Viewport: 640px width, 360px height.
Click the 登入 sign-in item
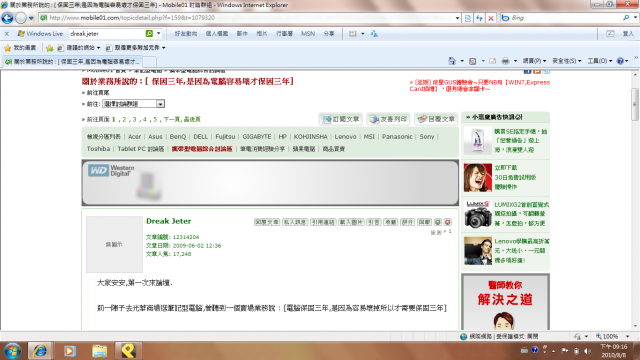tap(628, 34)
